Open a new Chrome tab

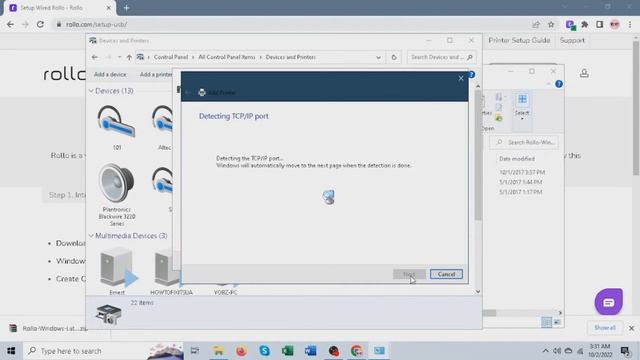pos(126,8)
